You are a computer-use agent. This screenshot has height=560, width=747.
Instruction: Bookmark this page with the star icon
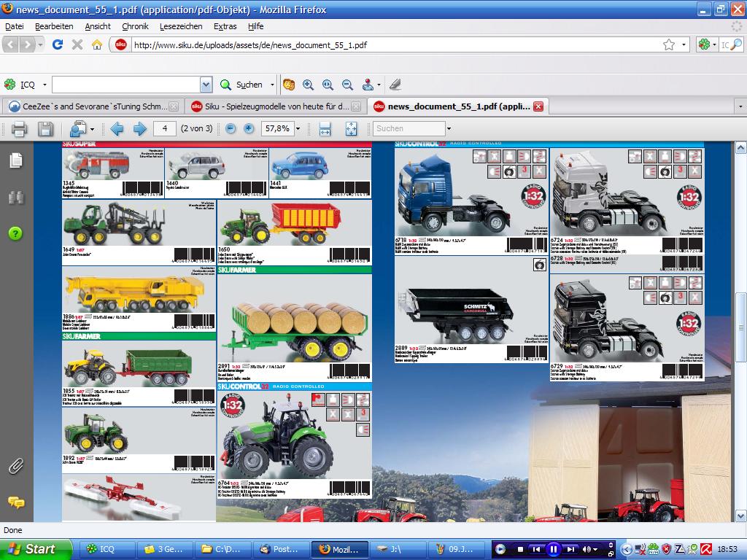(668, 44)
